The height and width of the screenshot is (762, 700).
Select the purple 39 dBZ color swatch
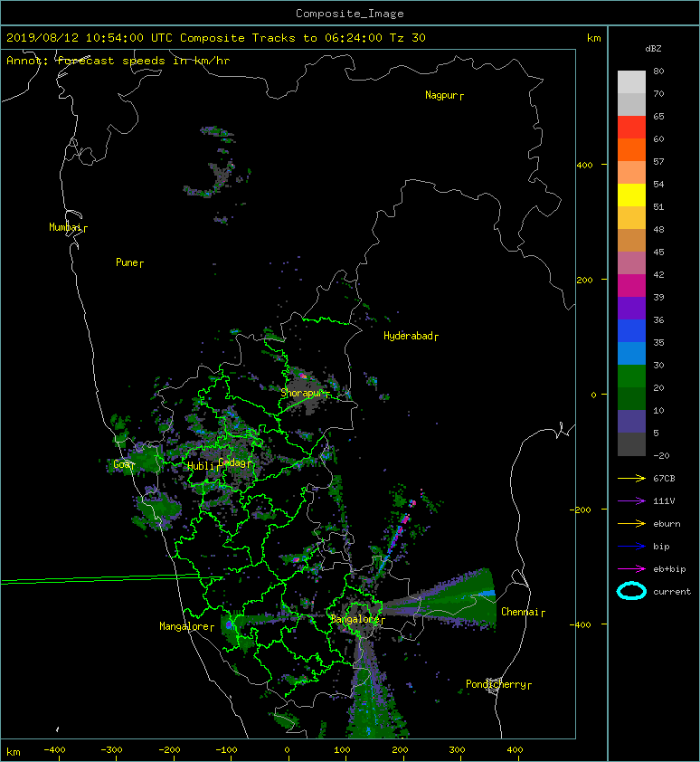(x=631, y=308)
